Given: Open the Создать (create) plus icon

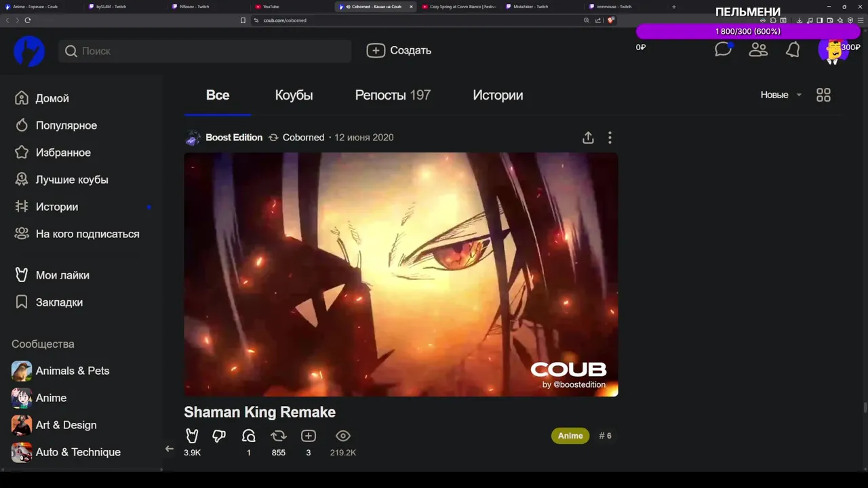Looking at the screenshot, I should coord(376,50).
